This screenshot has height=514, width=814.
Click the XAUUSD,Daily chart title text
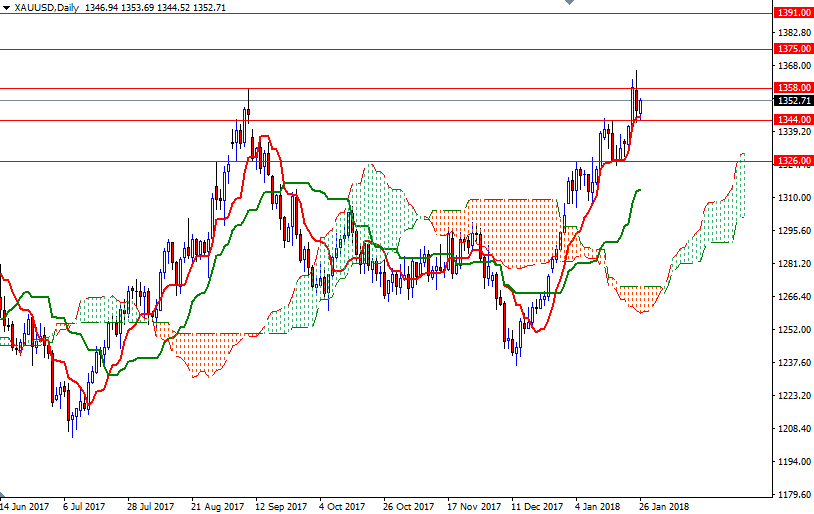tap(48, 7)
